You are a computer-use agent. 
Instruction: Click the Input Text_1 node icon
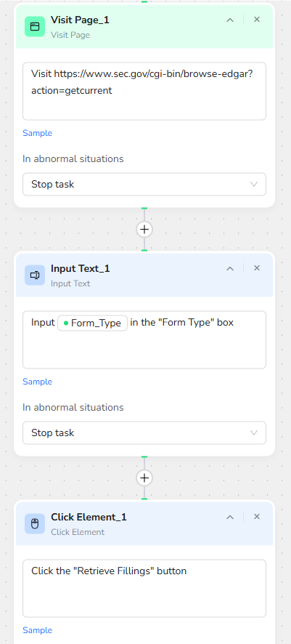(x=35, y=275)
